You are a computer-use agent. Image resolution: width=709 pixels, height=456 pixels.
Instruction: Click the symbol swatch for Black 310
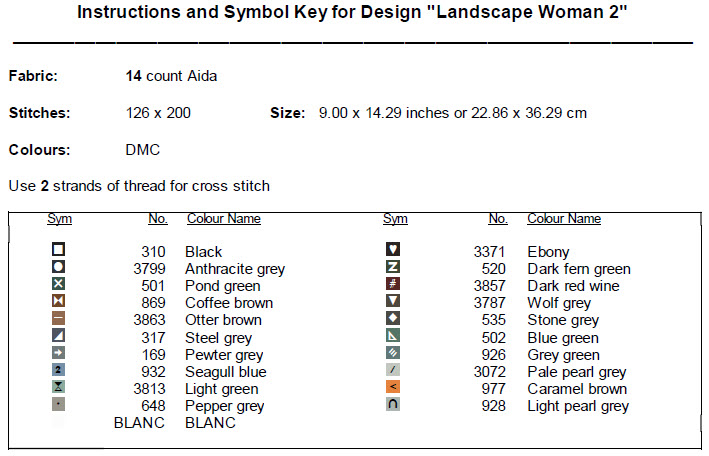click(59, 250)
